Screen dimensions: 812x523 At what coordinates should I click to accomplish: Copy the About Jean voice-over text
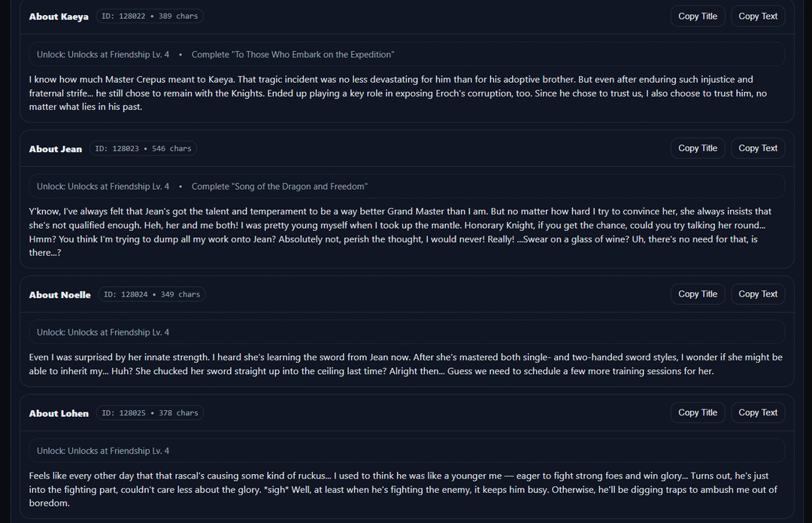tap(758, 148)
